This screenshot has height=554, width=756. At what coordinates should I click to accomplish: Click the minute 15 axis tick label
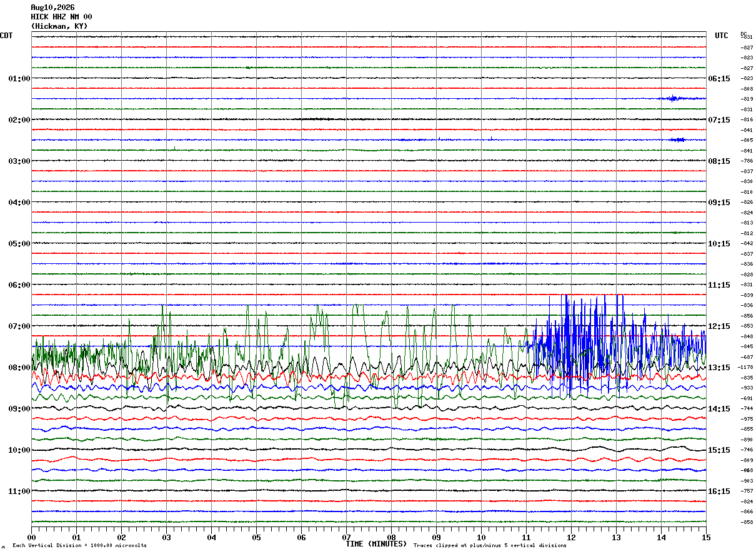click(706, 538)
